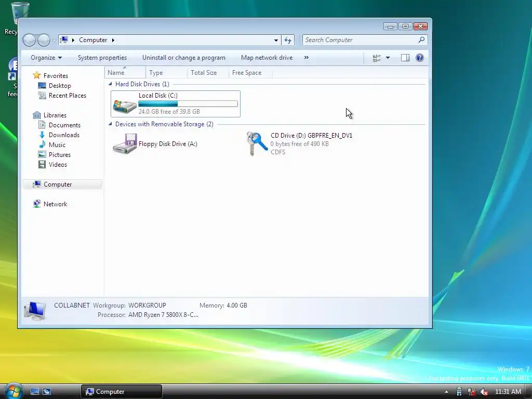Image resolution: width=532 pixels, height=399 pixels.
Task: Open the view options dropdown arrow
Action: [x=388, y=58]
